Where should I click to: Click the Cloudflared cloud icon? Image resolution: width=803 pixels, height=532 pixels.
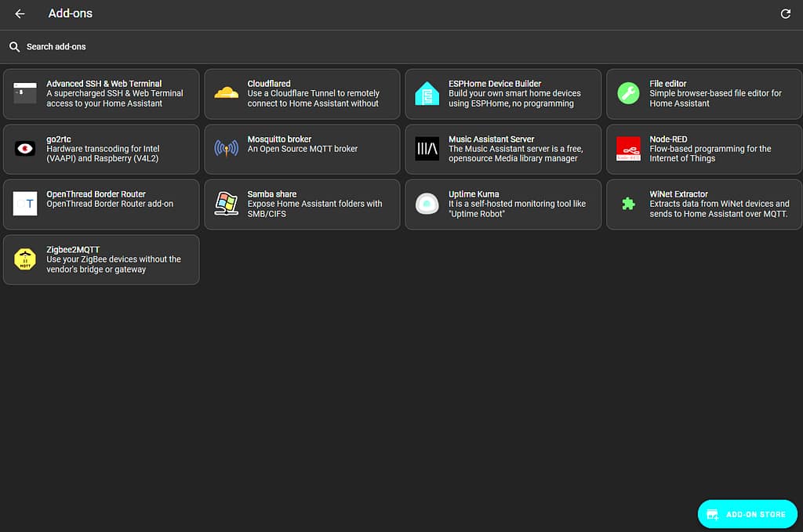click(x=226, y=93)
